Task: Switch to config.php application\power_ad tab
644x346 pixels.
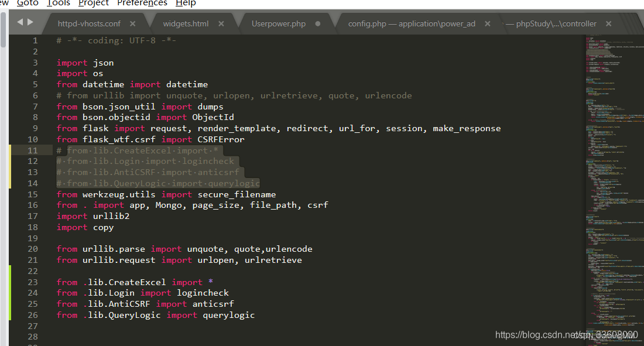Action: [412, 24]
